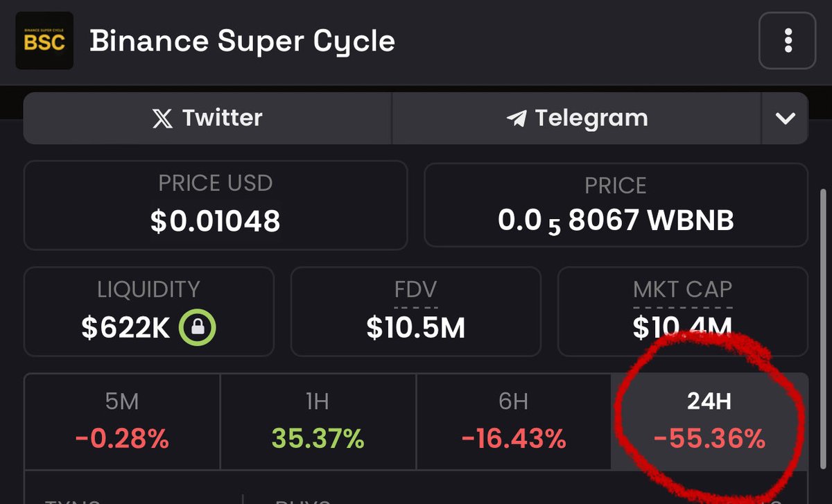Open the Telegram link

click(x=577, y=119)
